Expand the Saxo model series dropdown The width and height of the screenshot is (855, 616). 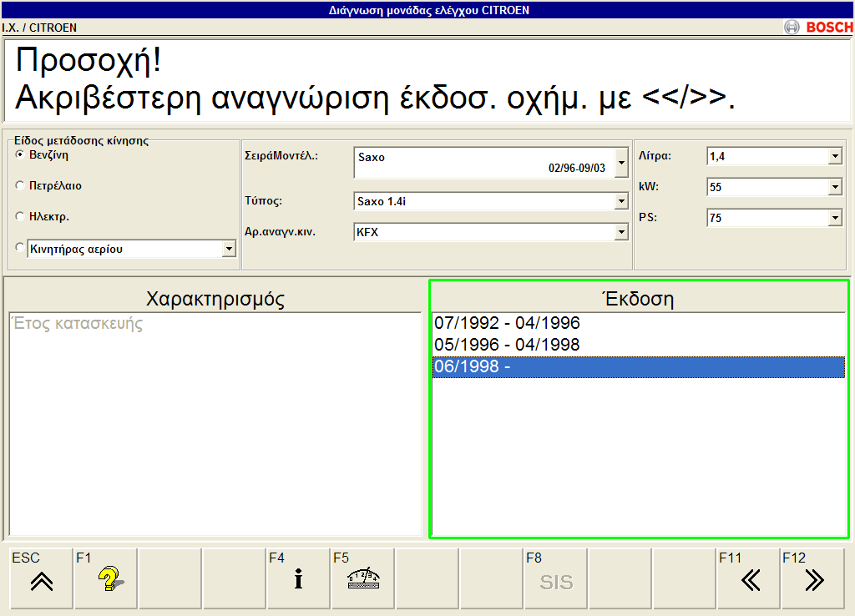point(621,163)
